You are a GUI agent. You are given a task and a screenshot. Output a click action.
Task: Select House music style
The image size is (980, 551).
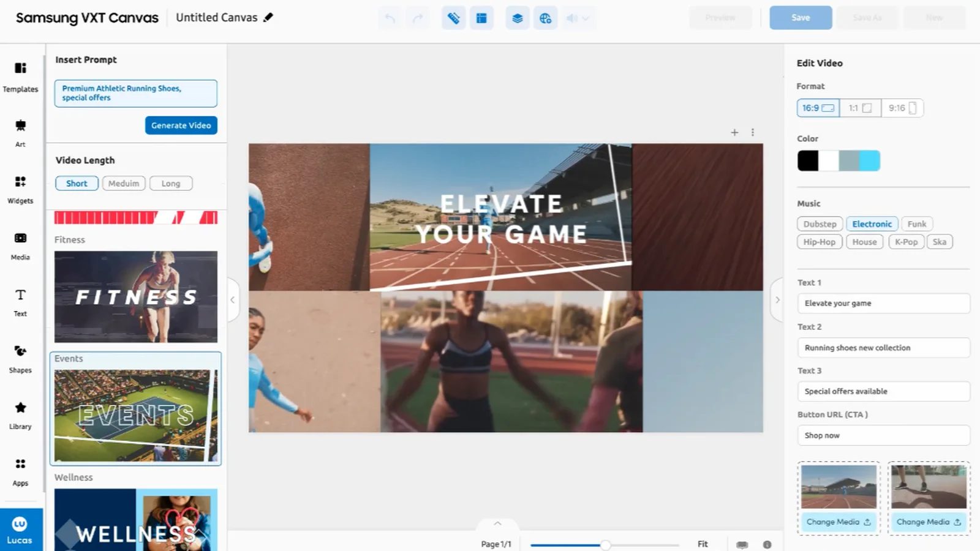point(865,242)
